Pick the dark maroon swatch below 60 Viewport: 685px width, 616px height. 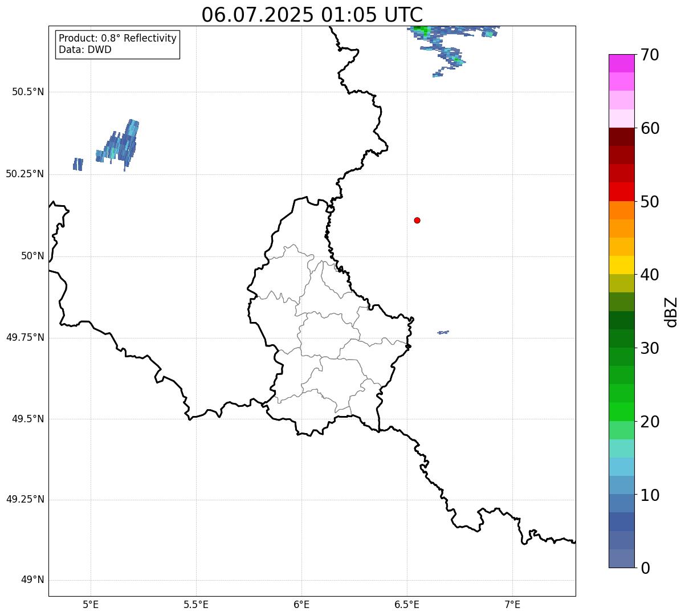621,137
